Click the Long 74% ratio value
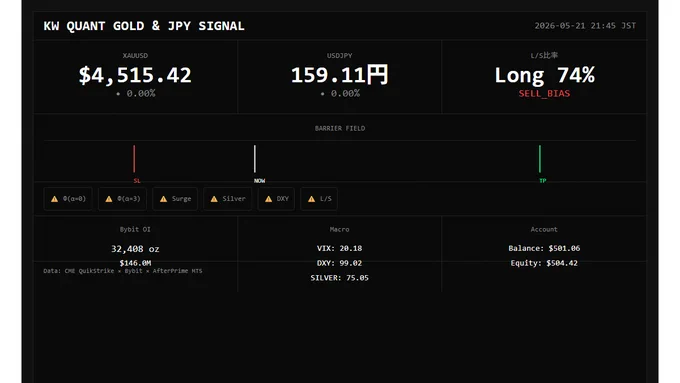Viewport: 680px width, 383px height. point(544,75)
